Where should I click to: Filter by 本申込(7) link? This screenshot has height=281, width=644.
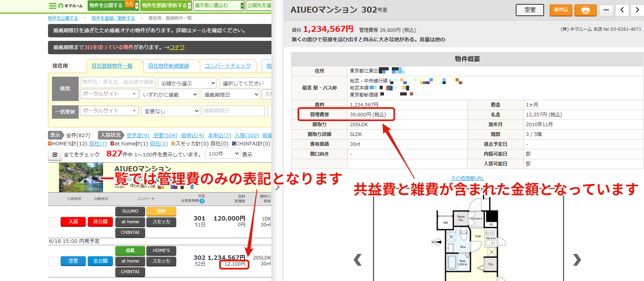pos(220,135)
